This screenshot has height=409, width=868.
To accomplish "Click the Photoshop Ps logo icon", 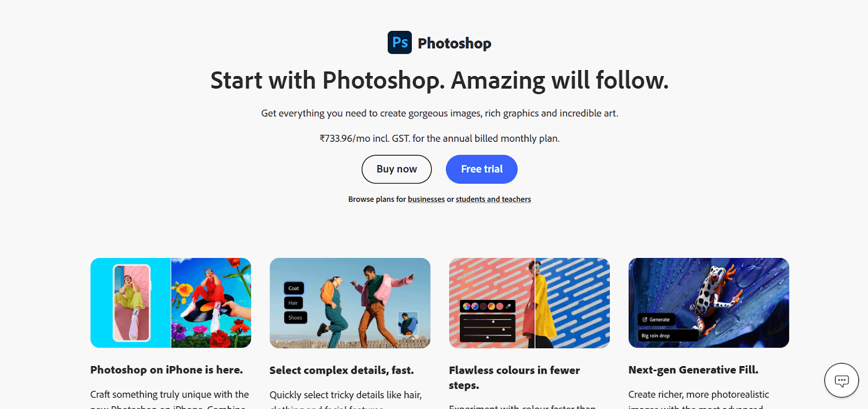I will (400, 42).
